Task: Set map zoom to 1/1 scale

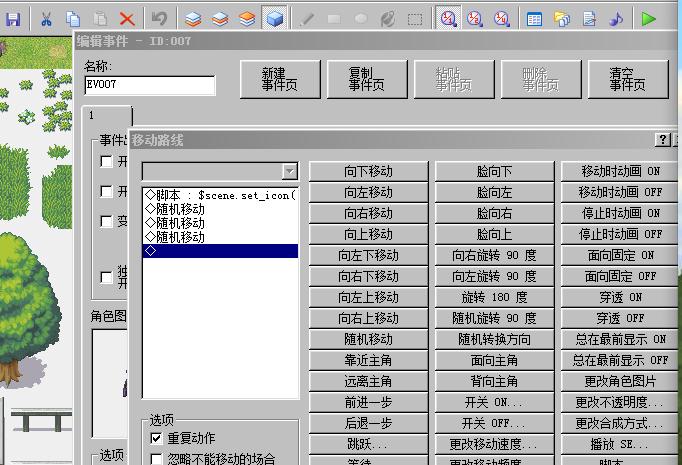Action: (x=448, y=18)
